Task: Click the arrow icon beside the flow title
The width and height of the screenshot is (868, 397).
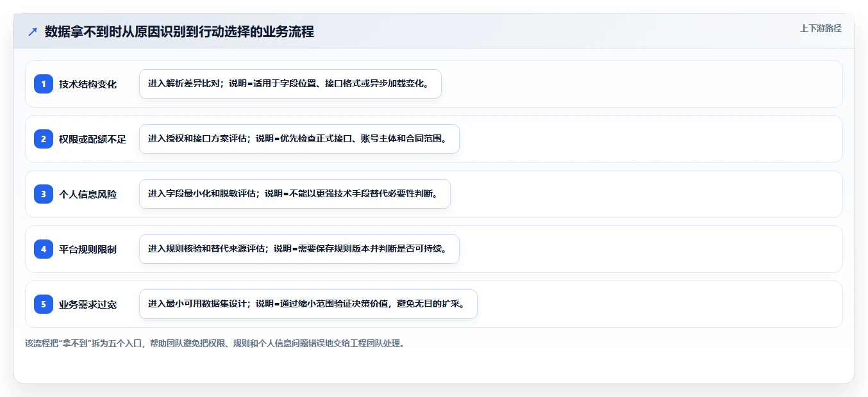Action: 33,32
